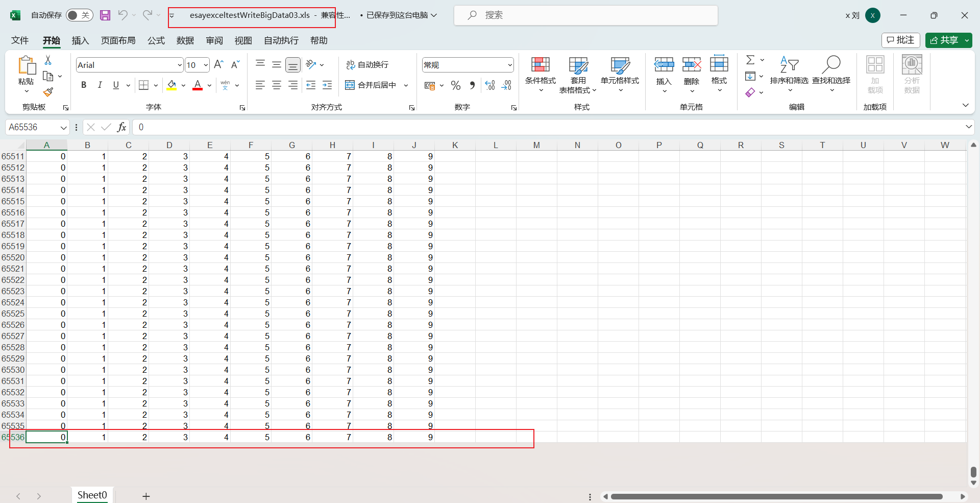The width and height of the screenshot is (980, 503).
Task: Expand the number format 常规 dropdown
Action: [509, 65]
